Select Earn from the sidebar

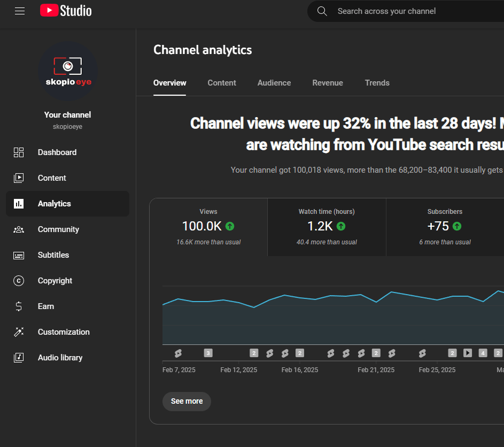45,306
